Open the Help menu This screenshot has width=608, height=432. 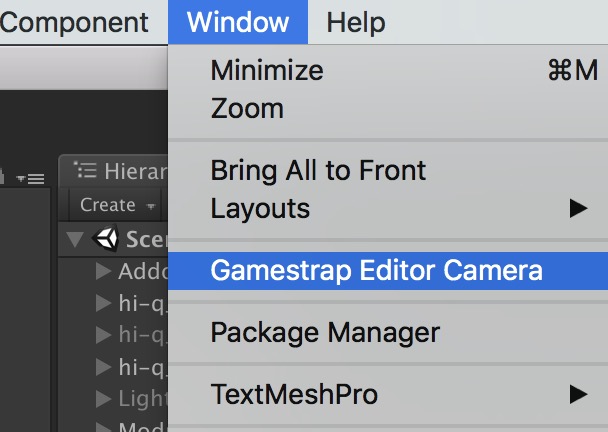tap(356, 22)
